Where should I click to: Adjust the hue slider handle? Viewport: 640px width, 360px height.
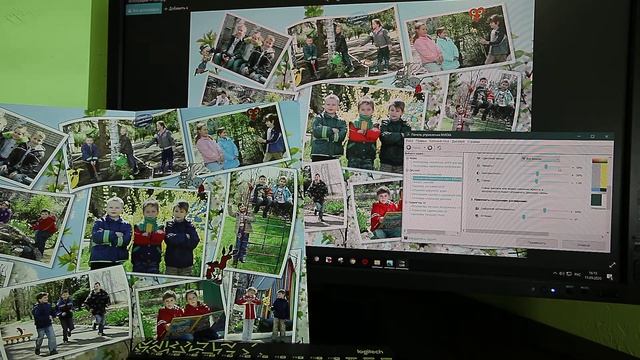point(524,217)
